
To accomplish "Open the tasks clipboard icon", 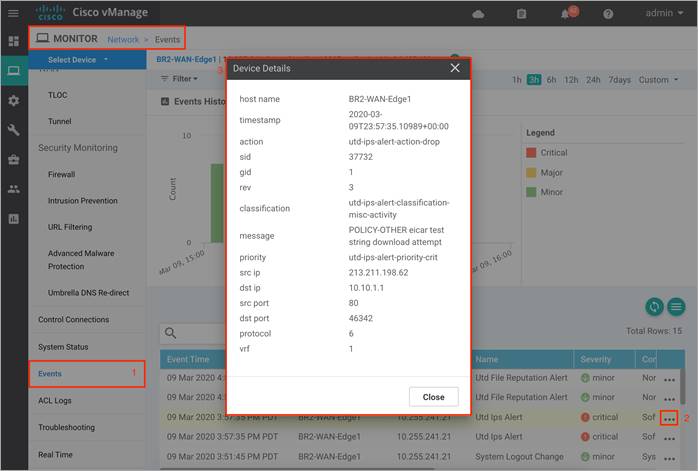I will pyautogui.click(x=521, y=14).
